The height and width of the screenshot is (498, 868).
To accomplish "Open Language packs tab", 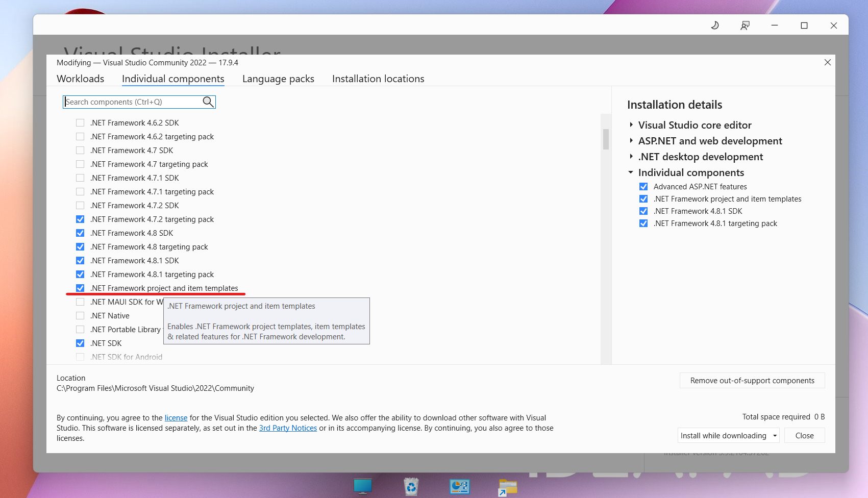I will point(278,79).
